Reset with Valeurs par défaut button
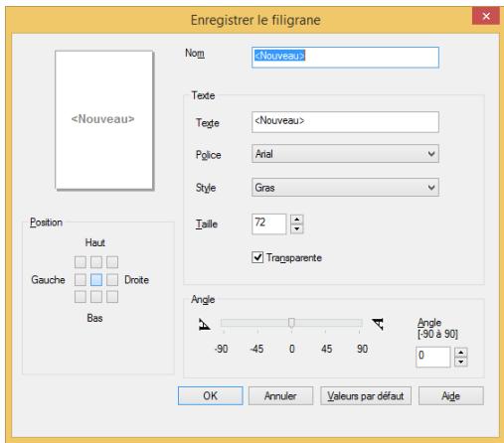This screenshot has height=443, width=504. coord(366,395)
